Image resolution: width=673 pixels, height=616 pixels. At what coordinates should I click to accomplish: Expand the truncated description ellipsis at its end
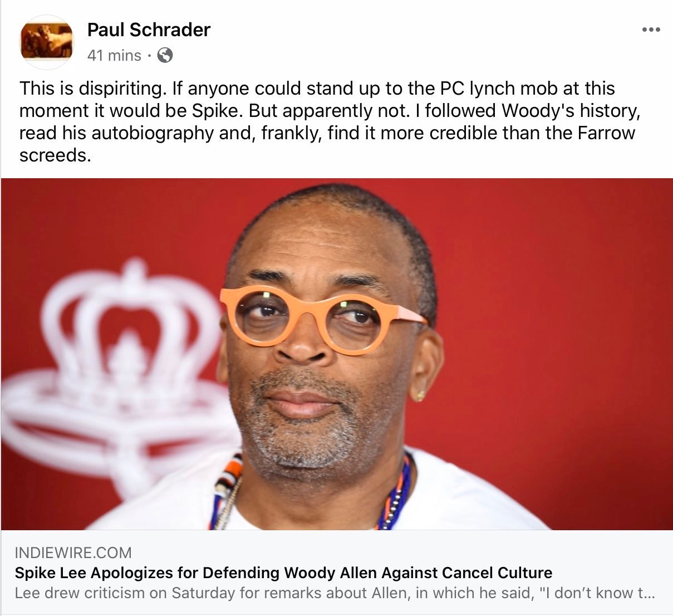[647, 593]
